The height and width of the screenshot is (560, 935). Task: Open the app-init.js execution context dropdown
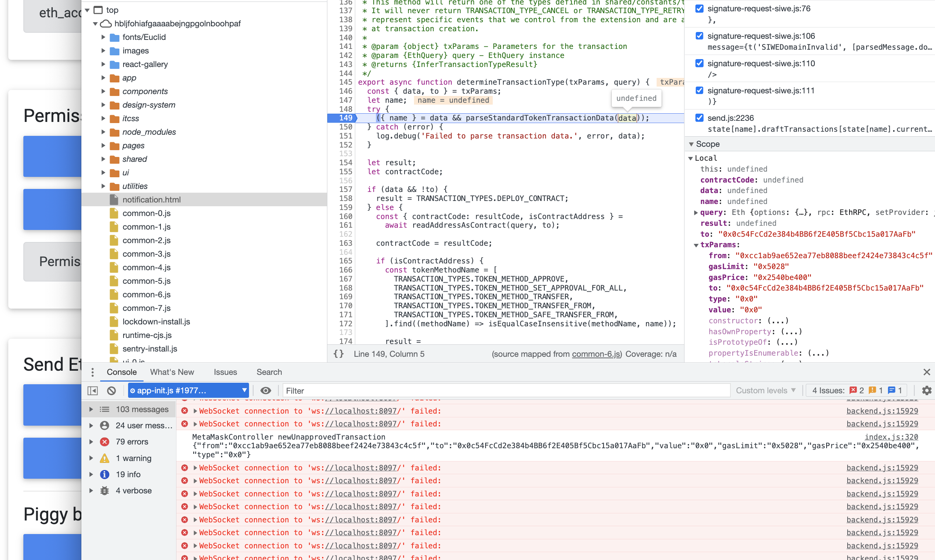[x=188, y=390]
